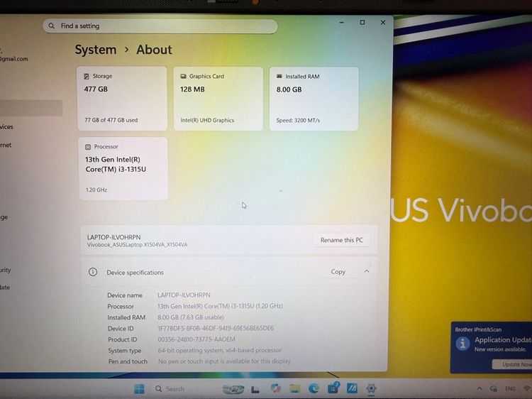Click the Storage disk icon
The height and width of the screenshot is (399, 532).
87,77
